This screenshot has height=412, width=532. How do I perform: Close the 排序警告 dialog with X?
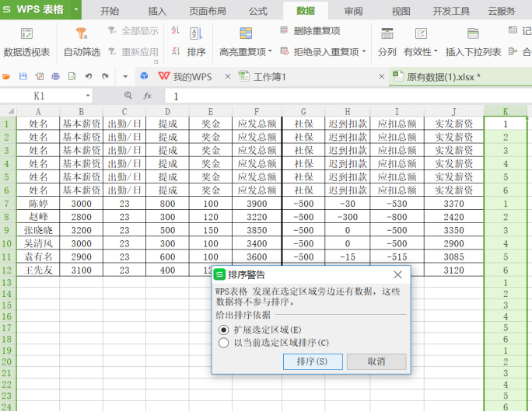(x=397, y=274)
